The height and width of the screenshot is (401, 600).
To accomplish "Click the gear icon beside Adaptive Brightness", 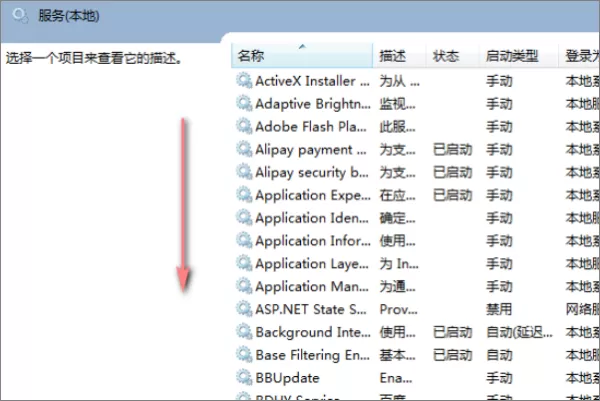I will coord(244,104).
